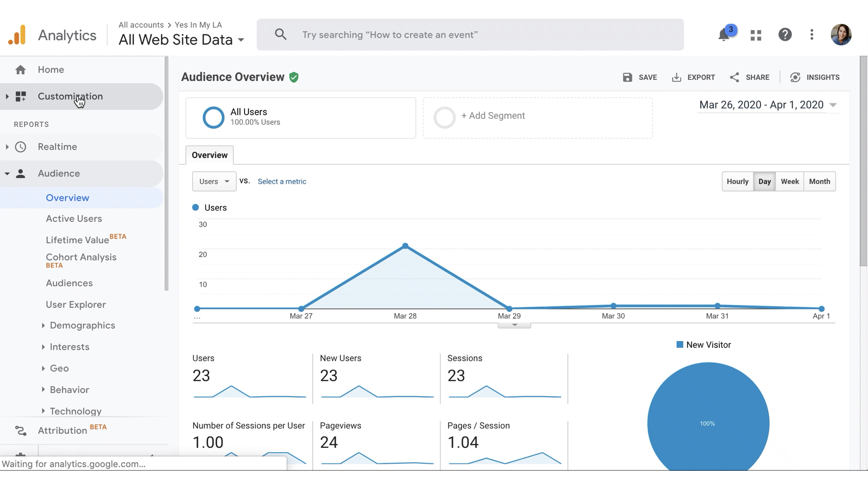Open the notifications bell

tap(724, 34)
